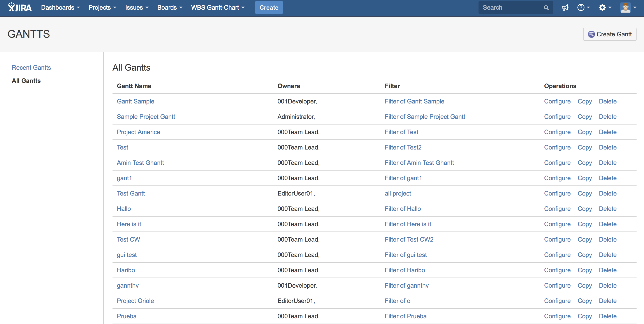The image size is (644, 324).
Task: Open the user profile avatar menu
Action: point(628,7)
